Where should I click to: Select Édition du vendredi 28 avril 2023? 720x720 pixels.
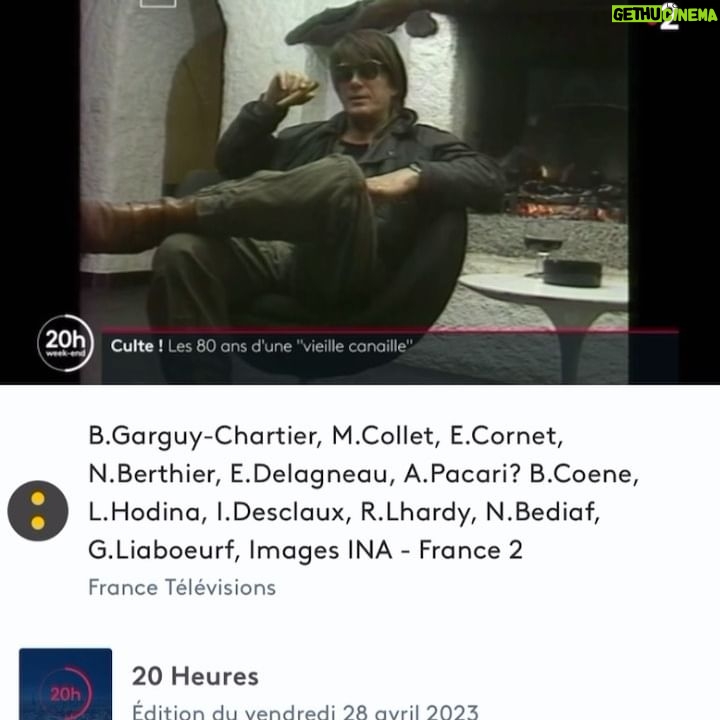tap(305, 711)
